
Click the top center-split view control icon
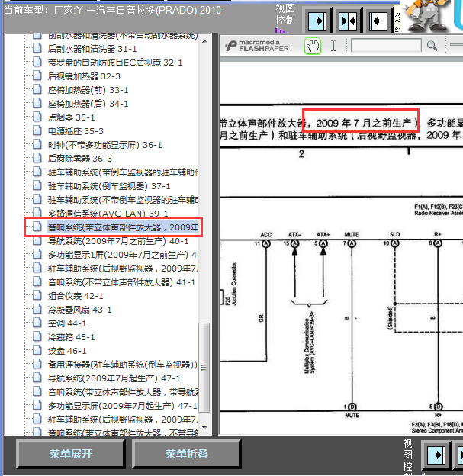coord(348,21)
